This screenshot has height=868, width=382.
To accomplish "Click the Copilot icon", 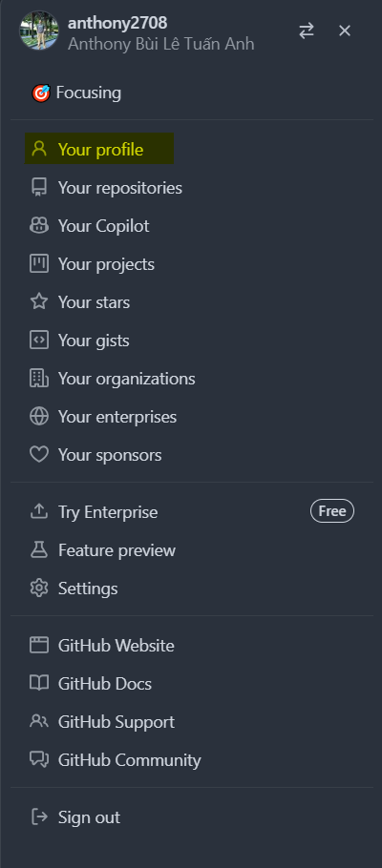I will pos(39,226).
